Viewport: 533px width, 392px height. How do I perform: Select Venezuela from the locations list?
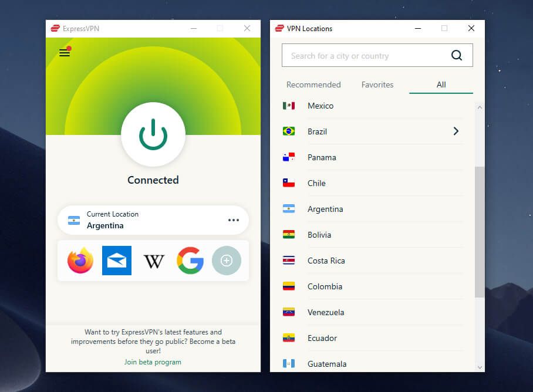tap(373, 312)
